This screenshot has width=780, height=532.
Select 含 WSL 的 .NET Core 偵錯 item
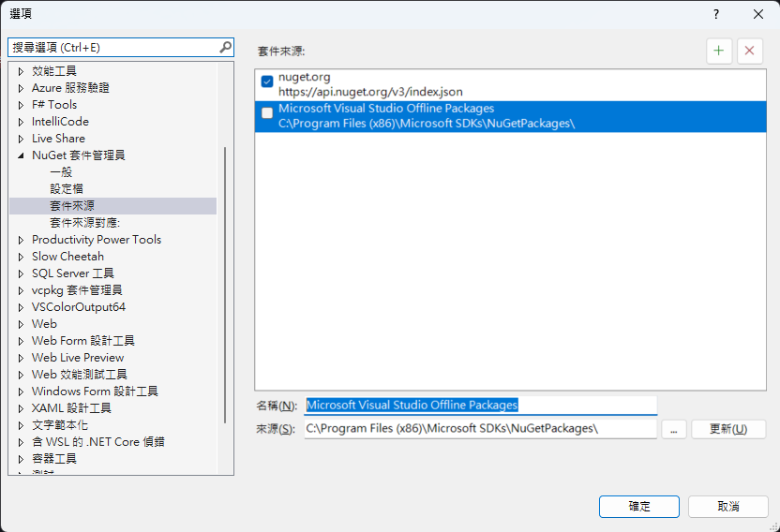(x=98, y=442)
